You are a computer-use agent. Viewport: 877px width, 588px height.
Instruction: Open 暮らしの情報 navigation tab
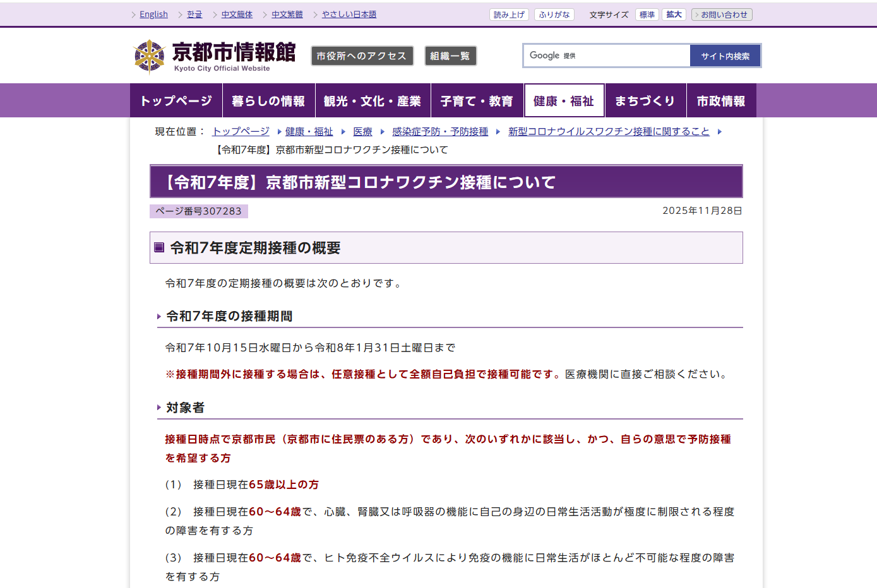coord(268,101)
